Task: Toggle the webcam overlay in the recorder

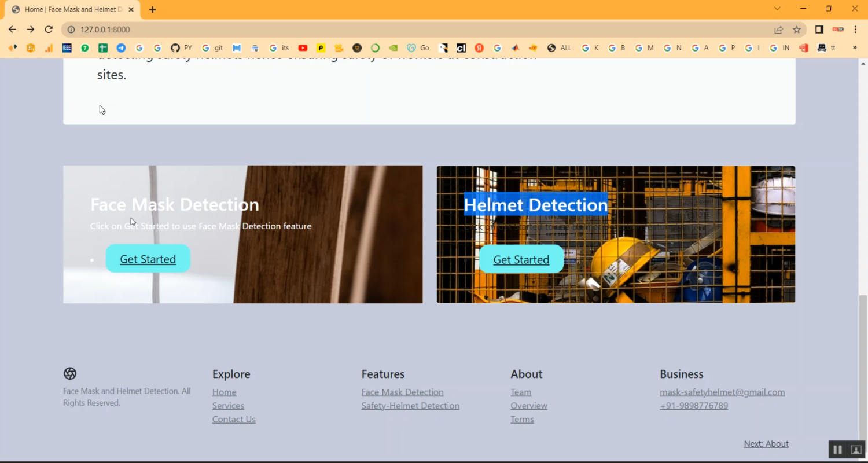Action: click(x=856, y=450)
